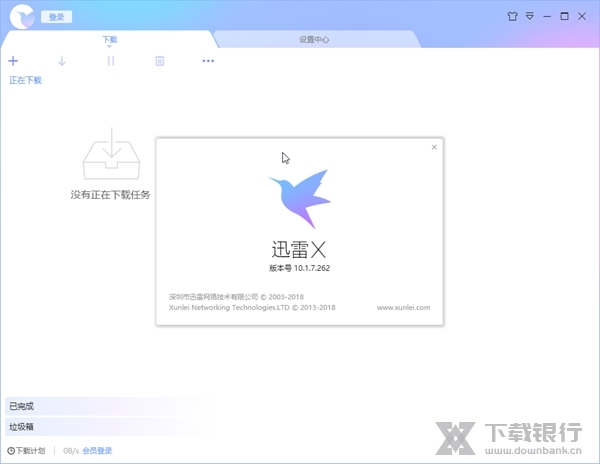This screenshot has height=464, width=600.
Task: Open the main menu triangle icon
Action: (x=530, y=16)
